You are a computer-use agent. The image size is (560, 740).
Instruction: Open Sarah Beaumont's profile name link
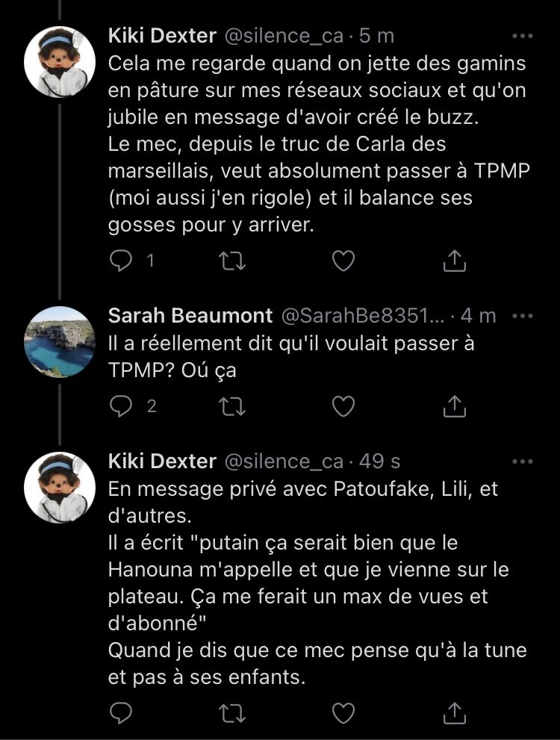click(190, 316)
